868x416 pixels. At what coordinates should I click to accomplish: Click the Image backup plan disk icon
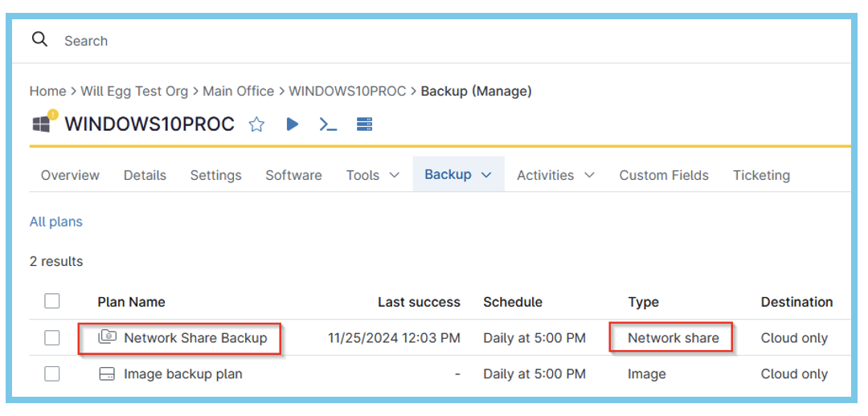click(x=107, y=373)
